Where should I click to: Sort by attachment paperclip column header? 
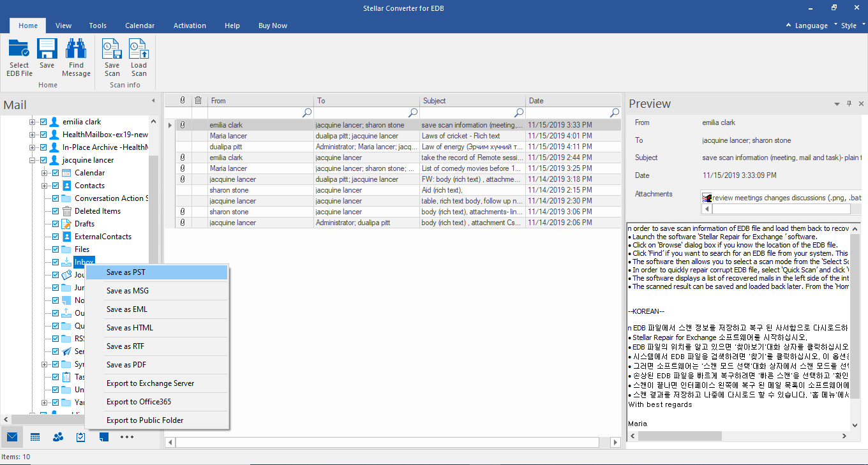point(183,100)
